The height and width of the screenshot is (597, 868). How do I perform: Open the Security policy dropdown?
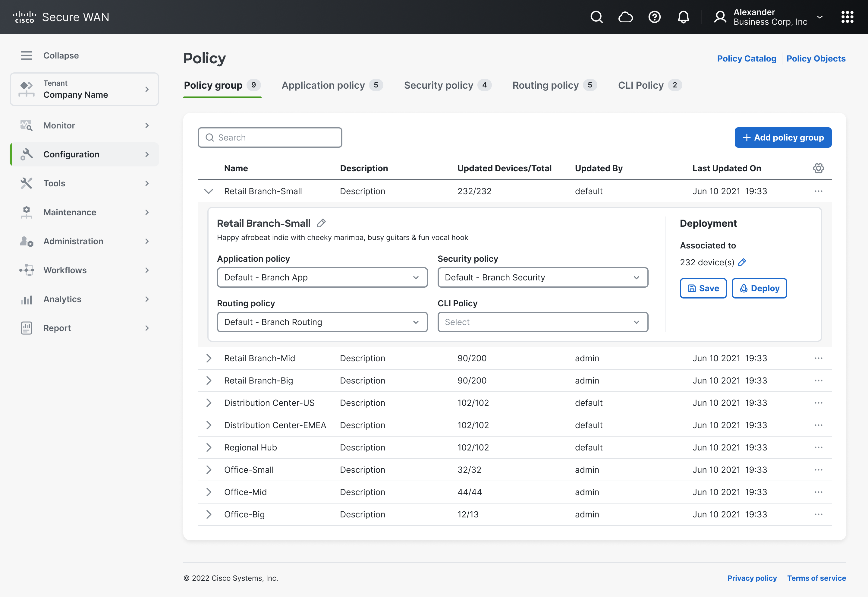[x=543, y=278]
